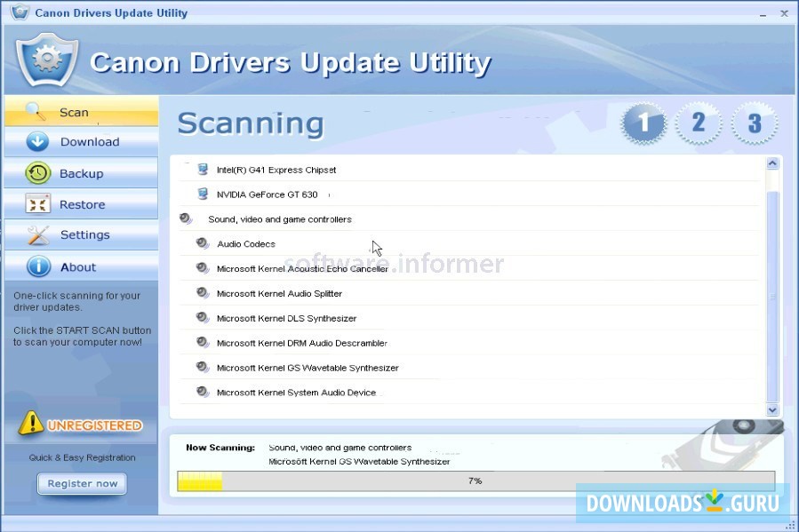Click the scrollbar down arrow
This screenshot has height=532, width=799.
771,409
